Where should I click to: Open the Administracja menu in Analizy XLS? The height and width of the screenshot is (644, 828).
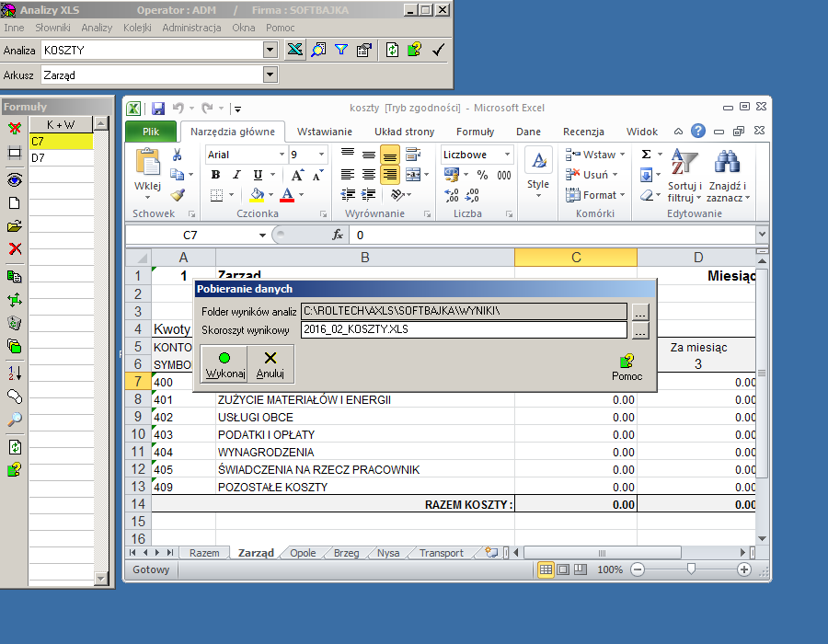pos(191,28)
